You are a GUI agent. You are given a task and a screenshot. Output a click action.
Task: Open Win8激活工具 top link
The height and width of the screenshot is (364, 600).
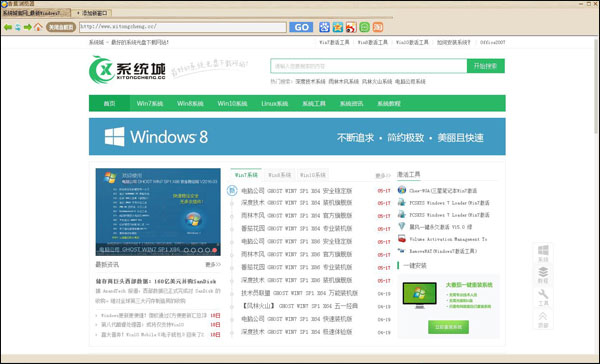pyautogui.click(x=373, y=42)
